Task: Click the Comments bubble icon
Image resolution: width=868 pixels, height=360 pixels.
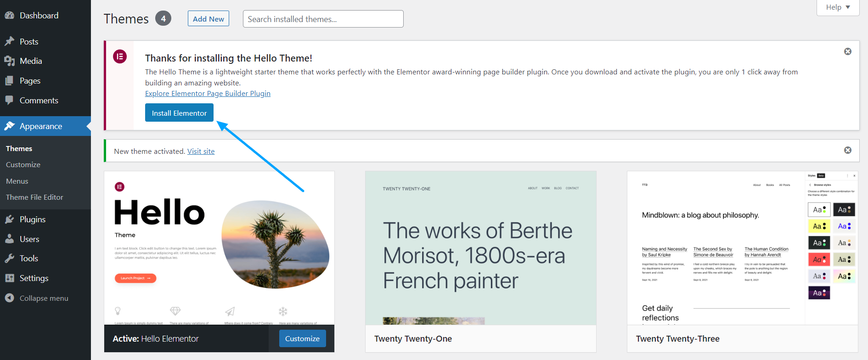Action: point(10,100)
